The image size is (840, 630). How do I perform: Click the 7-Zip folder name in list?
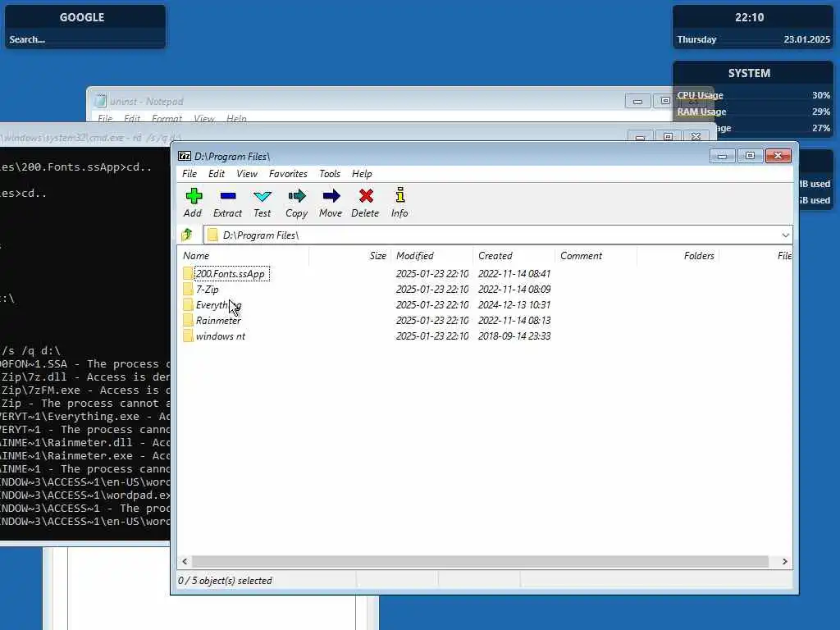207,290
